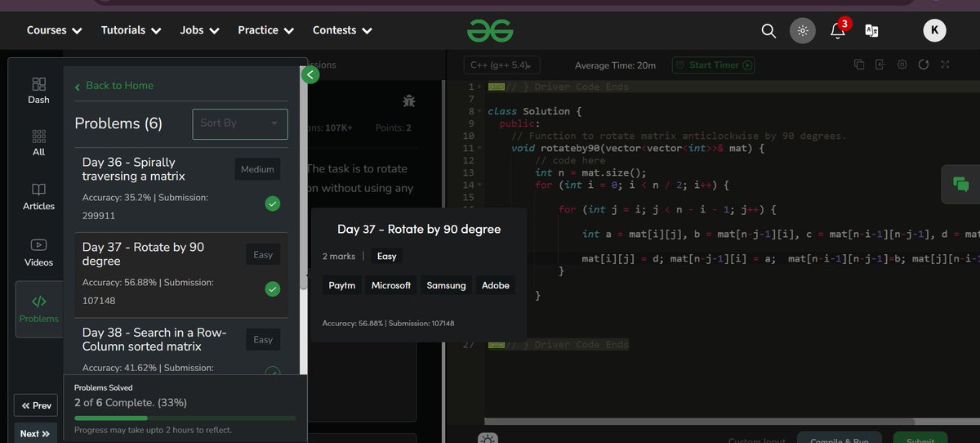
Task: Click the problems solved progress bar
Action: [x=185, y=418]
